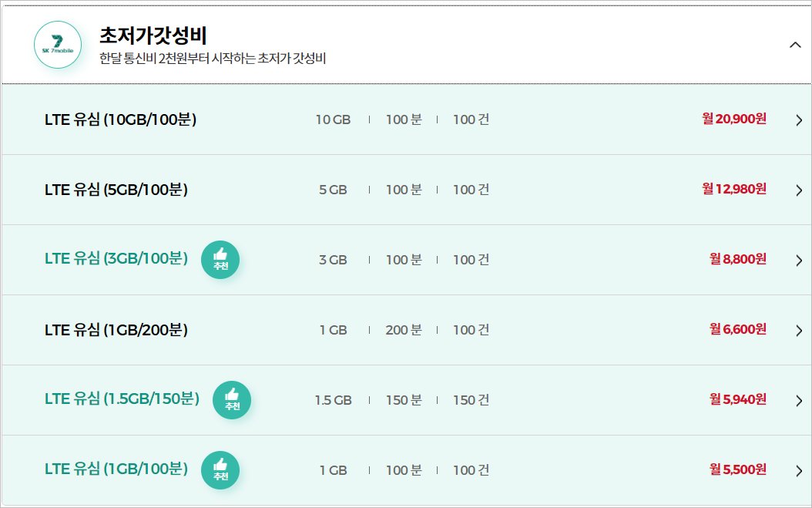This screenshot has height=508, width=812.
Task: Collapse the 초저가갓성비 section chevron
Action: tap(795, 45)
